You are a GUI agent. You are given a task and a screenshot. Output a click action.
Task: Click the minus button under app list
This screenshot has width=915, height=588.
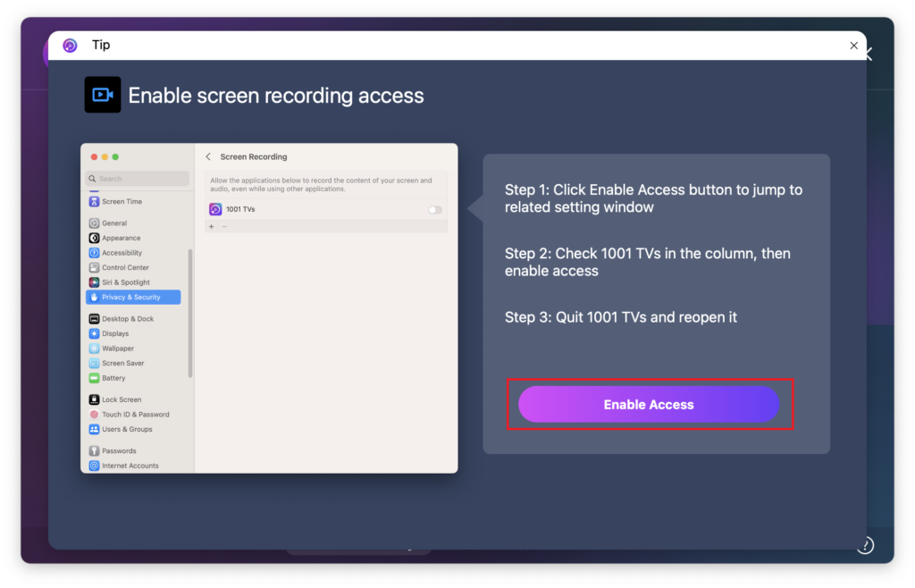pyautogui.click(x=224, y=227)
